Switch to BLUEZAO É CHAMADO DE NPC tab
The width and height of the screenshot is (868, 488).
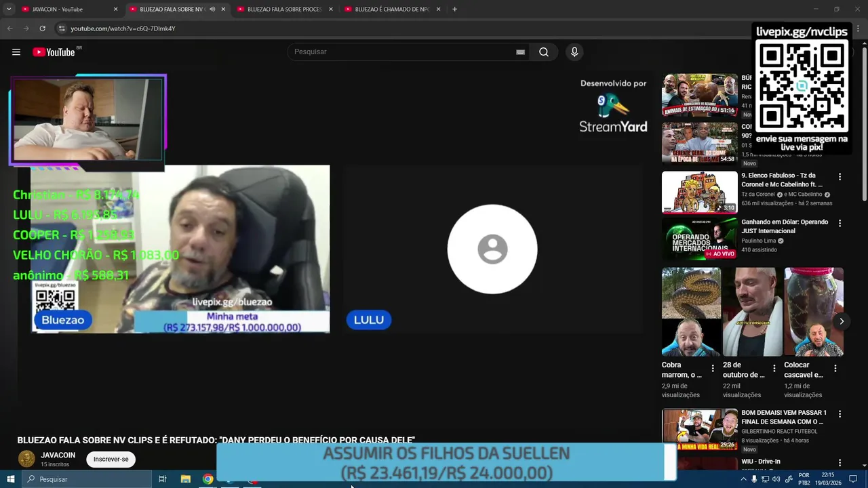pos(391,9)
